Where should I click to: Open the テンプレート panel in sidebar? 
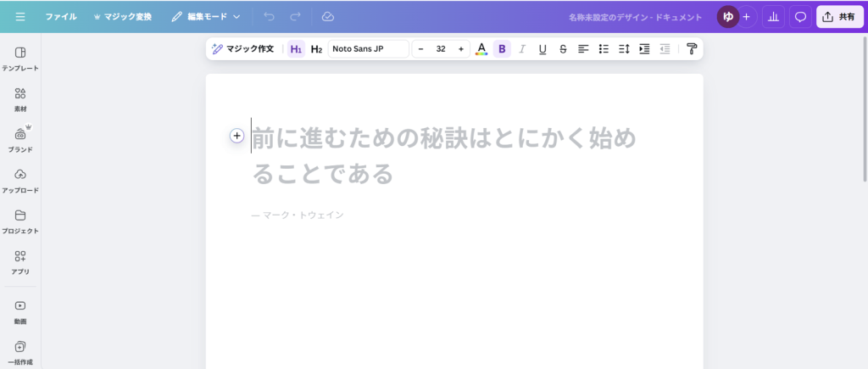click(x=20, y=58)
